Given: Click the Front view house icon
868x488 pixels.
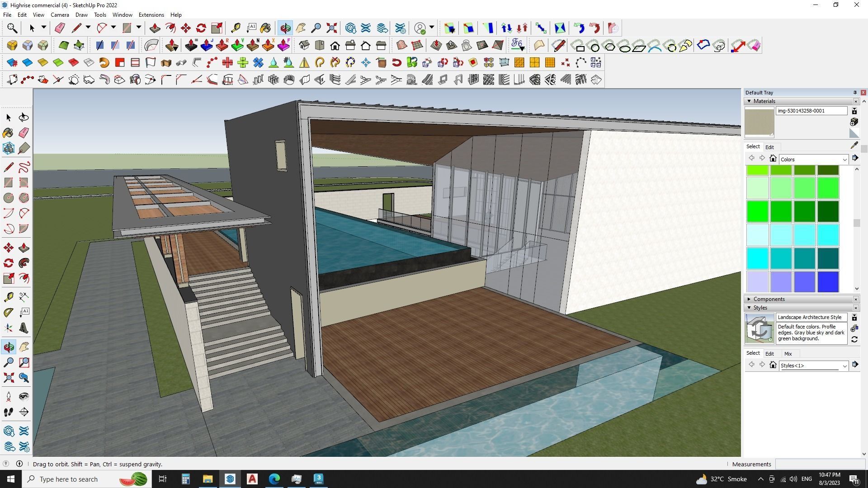Looking at the screenshot, I should tap(335, 45).
